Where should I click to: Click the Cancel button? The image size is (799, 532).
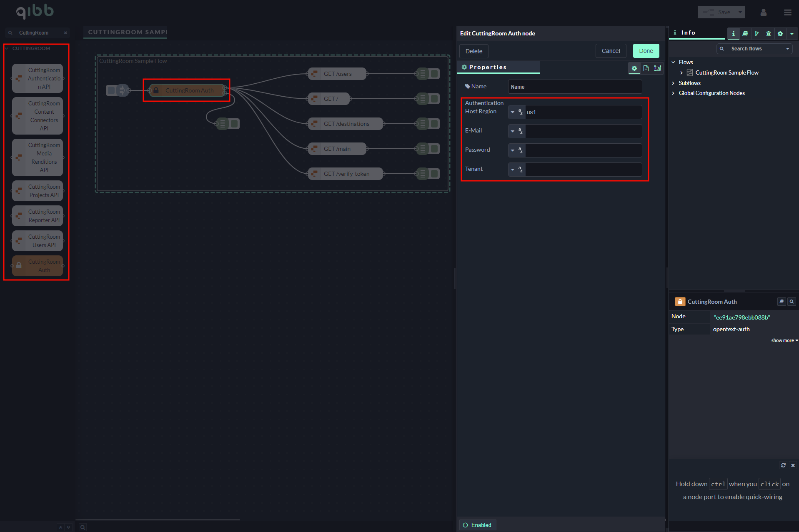click(x=610, y=51)
